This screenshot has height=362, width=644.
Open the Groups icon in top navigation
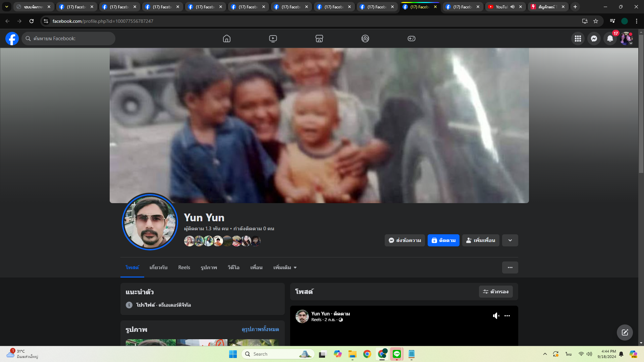[365, 39]
